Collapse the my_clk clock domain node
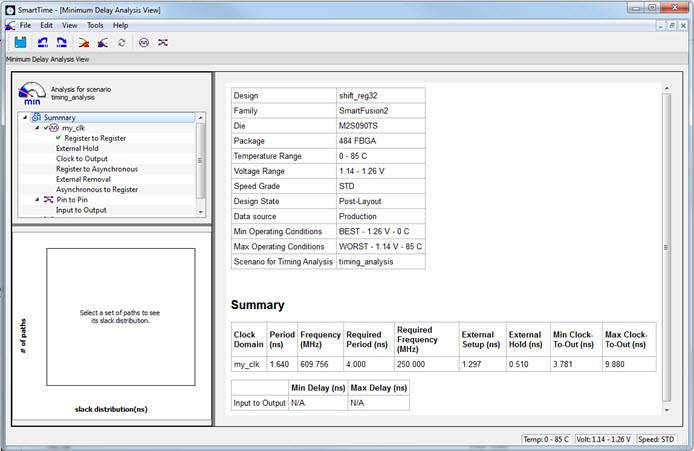The width and height of the screenshot is (694, 451). (x=37, y=128)
